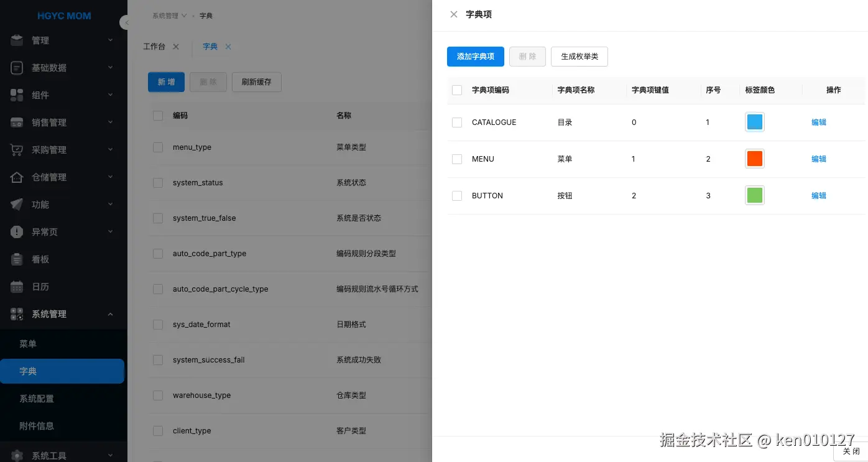Check the sys_date_format row checkbox

pyautogui.click(x=158, y=325)
